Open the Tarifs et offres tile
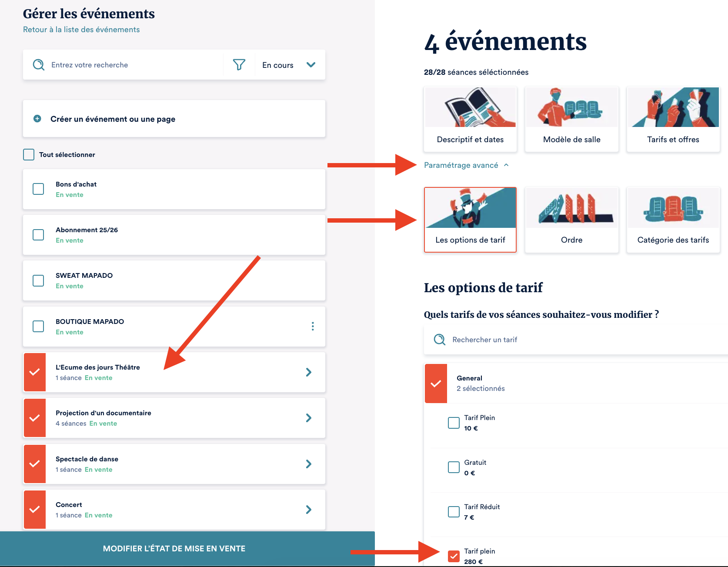 pos(673,120)
